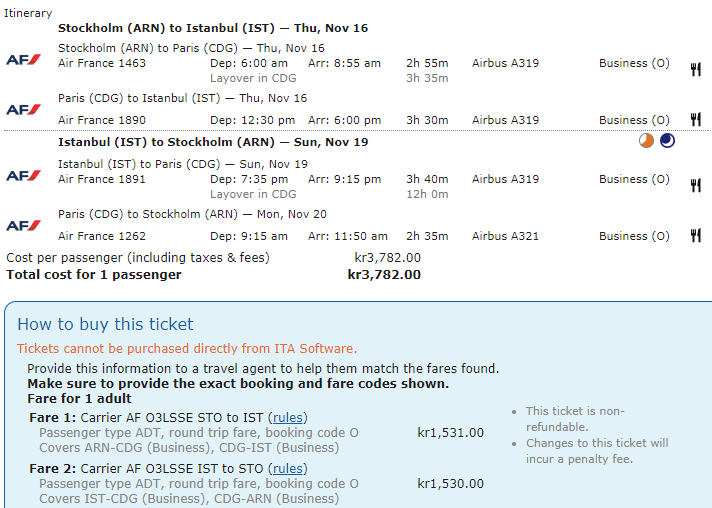Screen dimensions: 712x508
Task: Click the meal icon for Air France 1463
Action: [x=695, y=69]
